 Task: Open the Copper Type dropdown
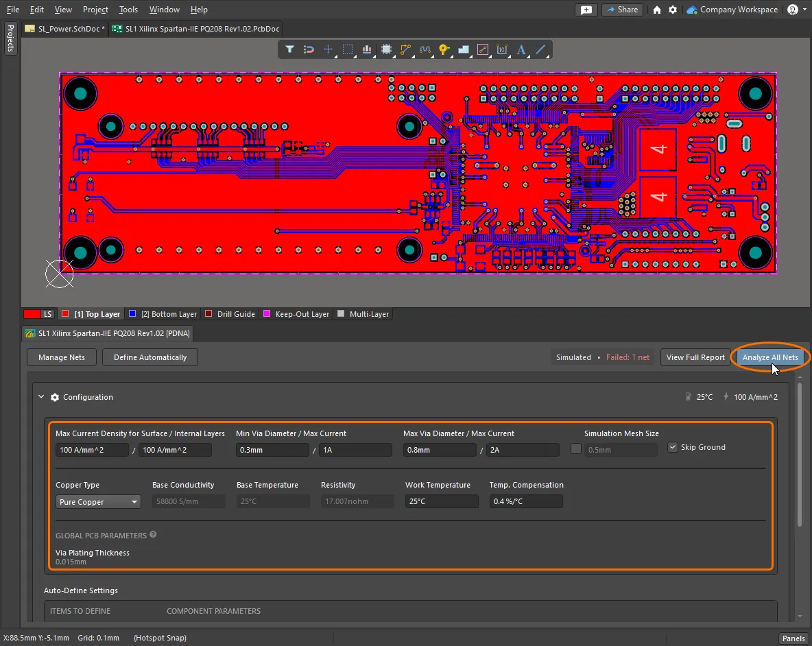pyautogui.click(x=98, y=502)
